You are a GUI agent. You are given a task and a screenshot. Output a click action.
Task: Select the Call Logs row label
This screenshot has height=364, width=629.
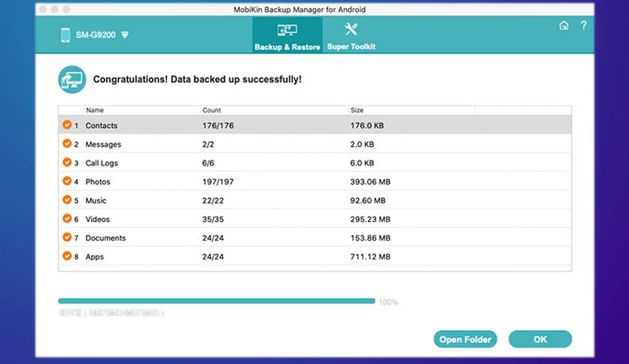tap(102, 163)
